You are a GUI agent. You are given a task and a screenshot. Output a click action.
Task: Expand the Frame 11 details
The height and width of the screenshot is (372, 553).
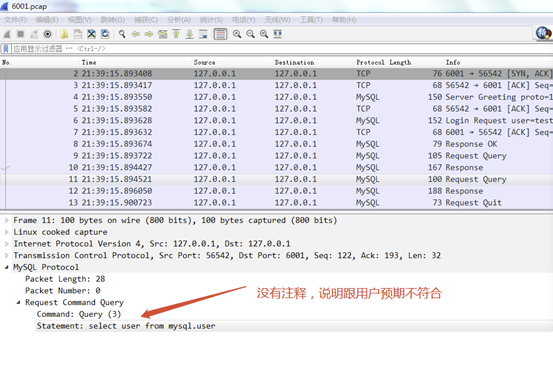point(7,220)
